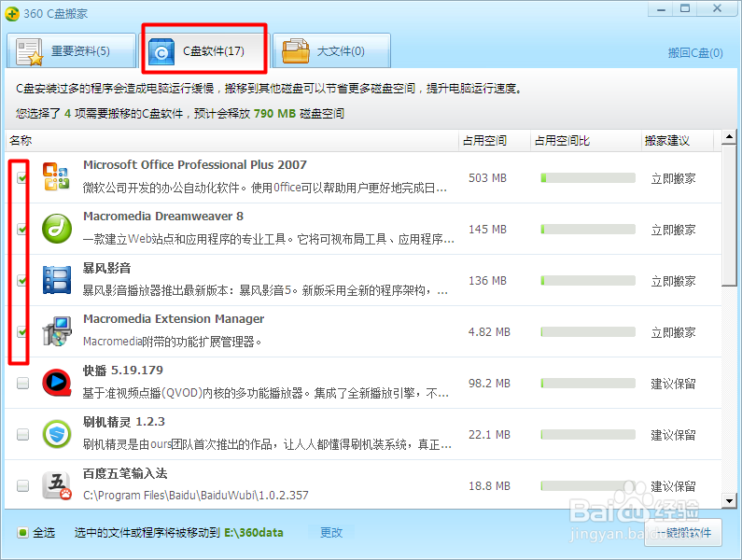Click the folder icon on 大文件 tab
Viewport: 742px width, 560px height.
[x=296, y=51]
